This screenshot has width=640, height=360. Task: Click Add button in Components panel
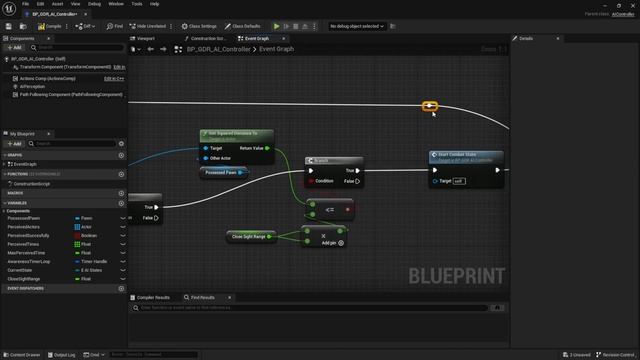[14, 47]
